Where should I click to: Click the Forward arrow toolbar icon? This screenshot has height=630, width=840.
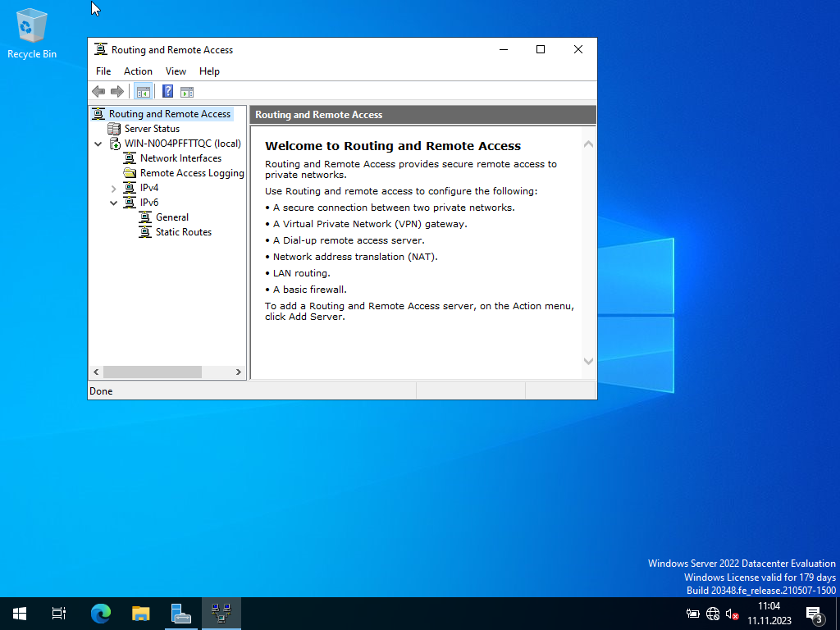116,92
